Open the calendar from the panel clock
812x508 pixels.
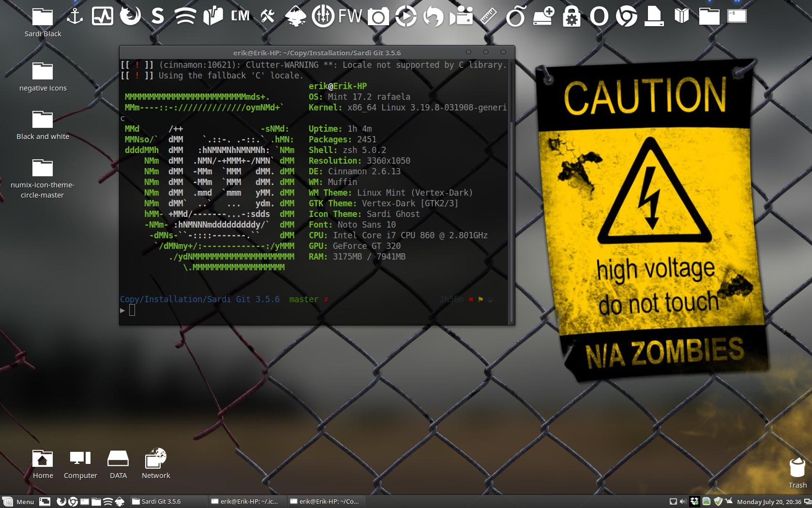769,502
